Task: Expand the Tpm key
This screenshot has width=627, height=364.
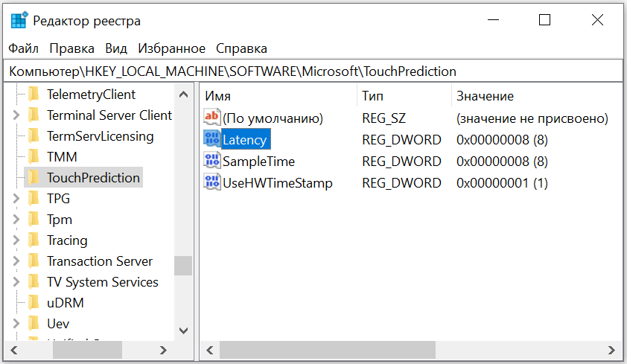Action: [x=16, y=220]
